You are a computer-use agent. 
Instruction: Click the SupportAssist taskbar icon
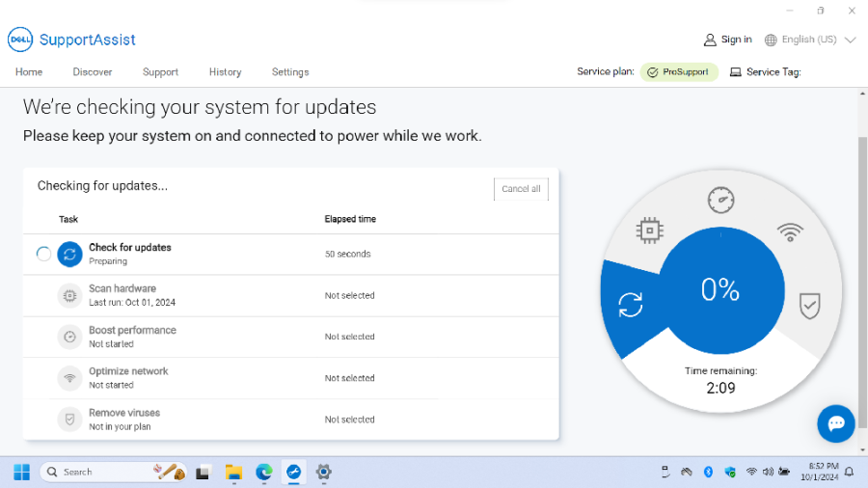pos(293,472)
